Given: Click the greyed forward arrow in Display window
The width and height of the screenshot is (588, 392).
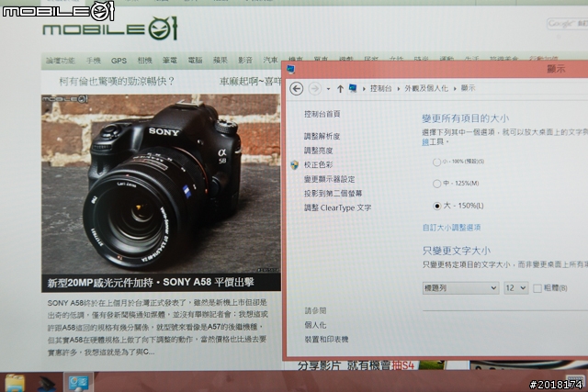Looking at the screenshot, I should [314, 89].
